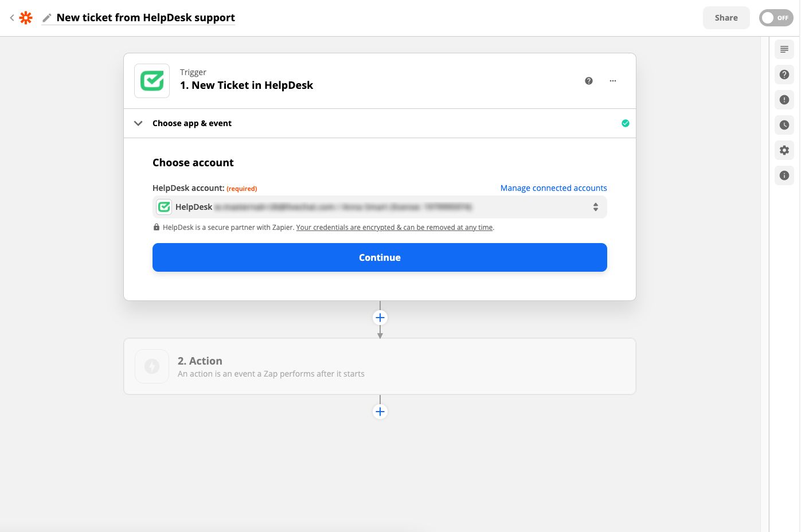
Task: Open Zap history clock icon
Action: pos(784,125)
